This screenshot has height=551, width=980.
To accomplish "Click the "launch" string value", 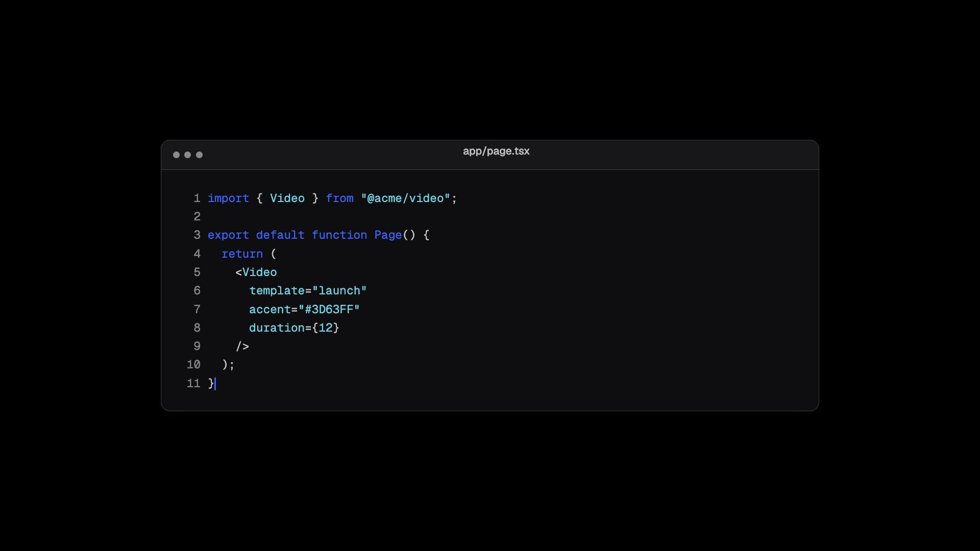I will click(x=339, y=291).
